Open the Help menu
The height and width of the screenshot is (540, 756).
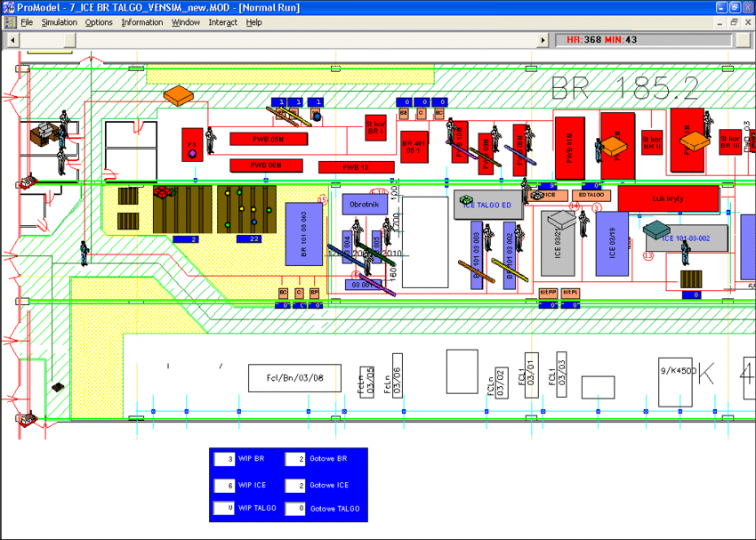[x=253, y=22]
